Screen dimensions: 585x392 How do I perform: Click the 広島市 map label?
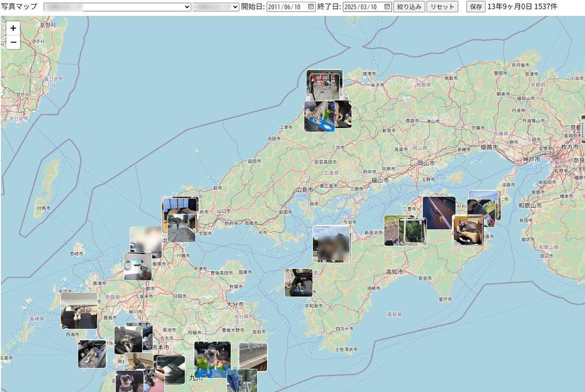click(305, 190)
